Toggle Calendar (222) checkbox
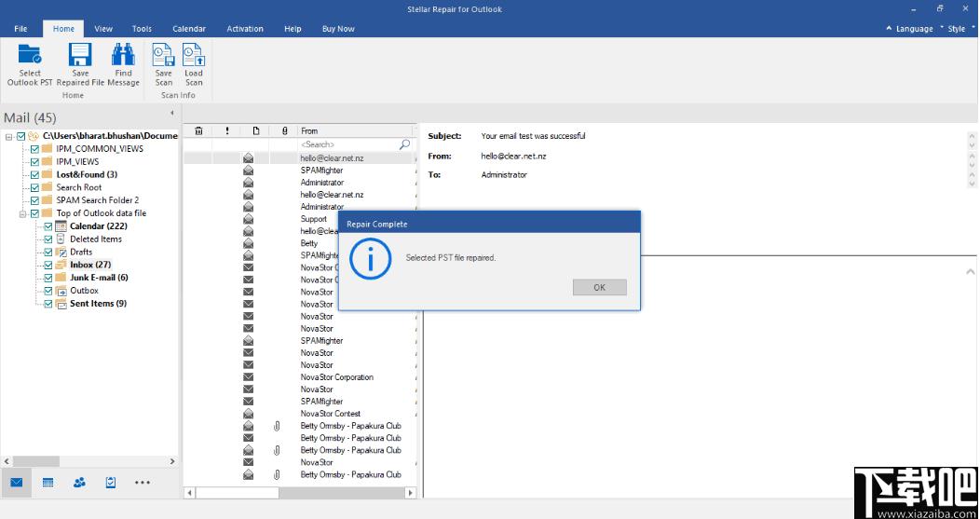This screenshot has height=519, width=980. pos(48,226)
